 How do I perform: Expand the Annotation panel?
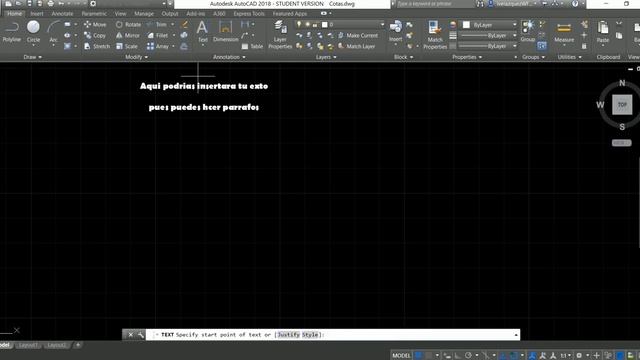[229, 57]
